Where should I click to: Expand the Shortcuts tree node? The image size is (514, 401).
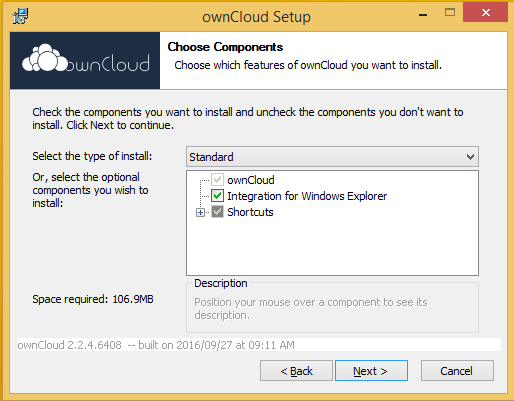[200, 212]
